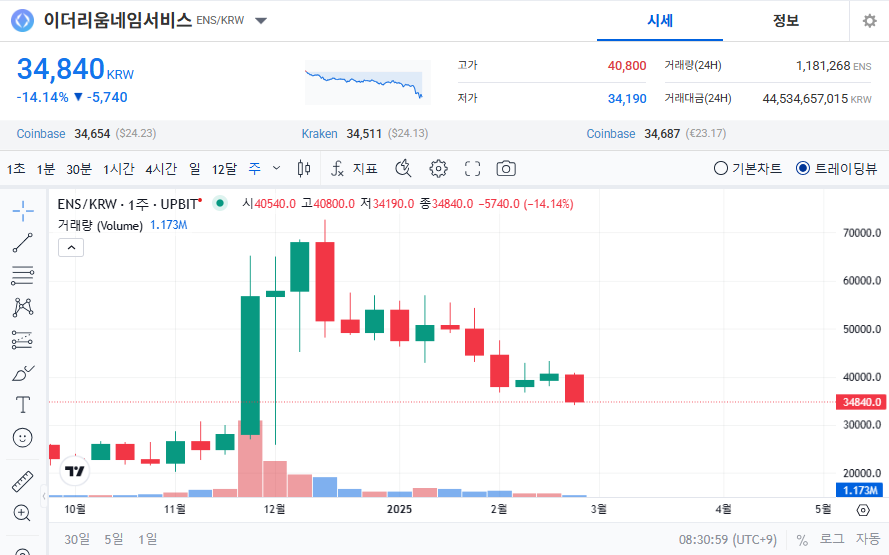
Task: Select the 기본차트 radio option
Action: point(748,168)
